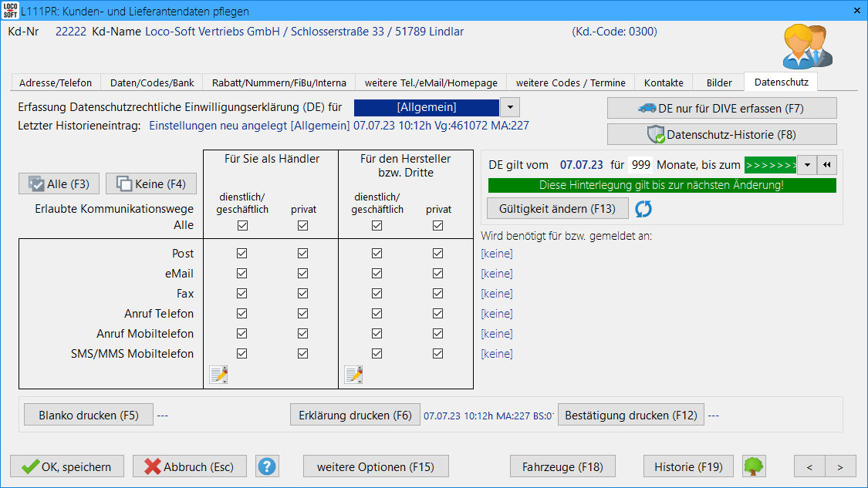
Task: Click the green tree icon
Action: [x=754, y=466]
